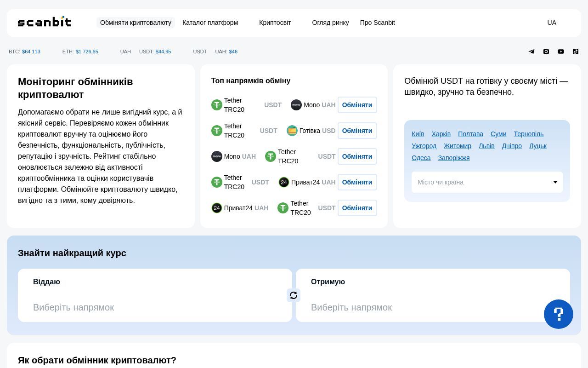Click Tether icon in Mono-to-Tether row
Viewport: 588px width, 368px height.
click(271, 156)
